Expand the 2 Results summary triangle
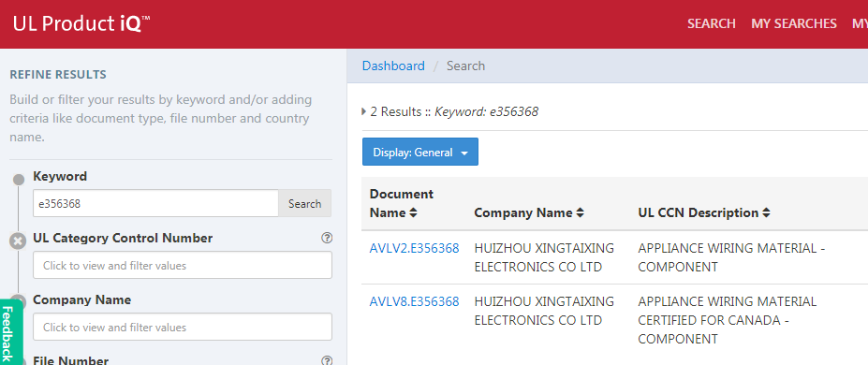This screenshot has width=868, height=365. pyautogui.click(x=364, y=111)
